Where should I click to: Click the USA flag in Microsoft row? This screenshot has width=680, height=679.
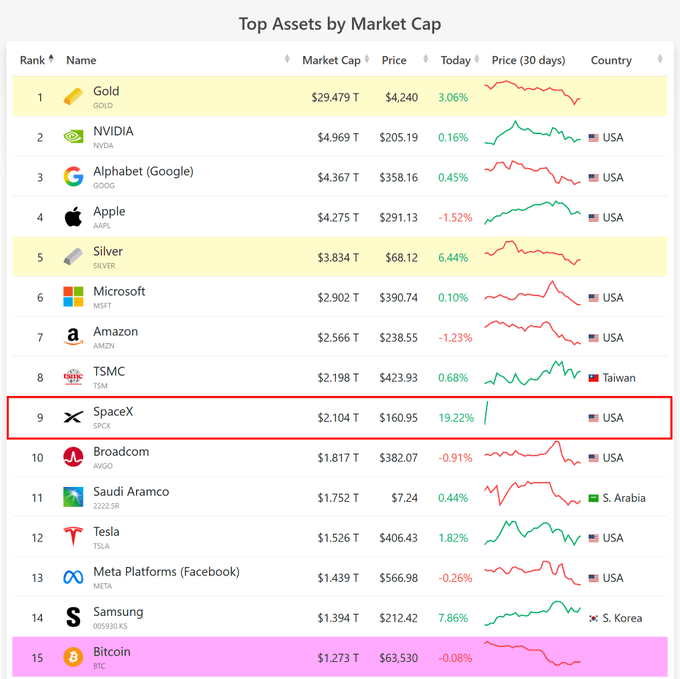pos(593,297)
